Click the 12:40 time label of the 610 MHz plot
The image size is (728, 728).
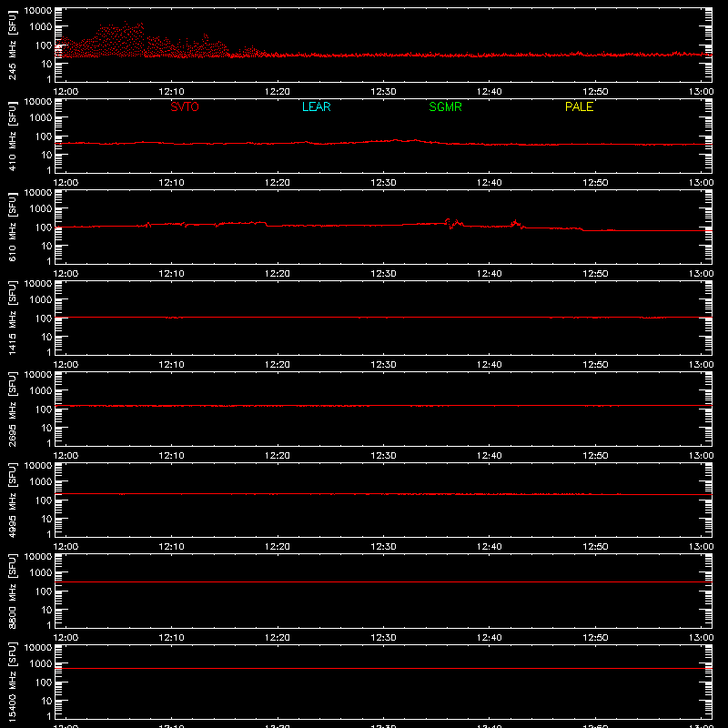(x=489, y=274)
